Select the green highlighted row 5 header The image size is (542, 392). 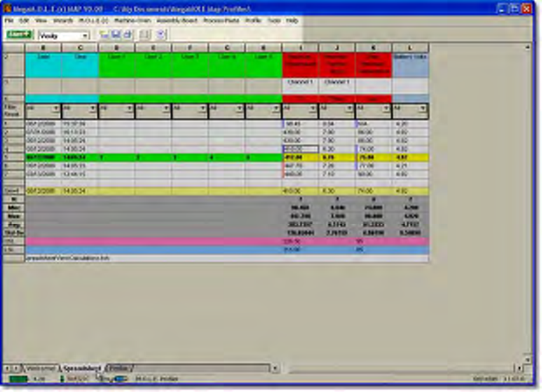click(13, 157)
